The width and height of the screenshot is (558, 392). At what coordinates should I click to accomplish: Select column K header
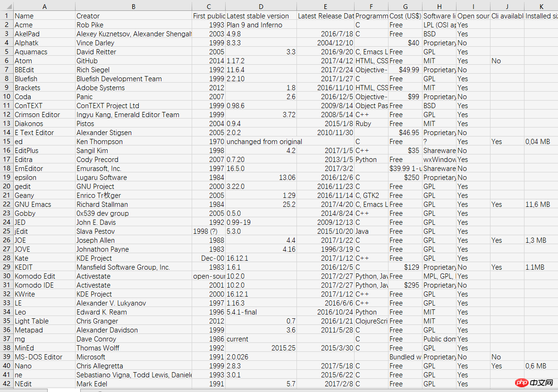[541, 7]
